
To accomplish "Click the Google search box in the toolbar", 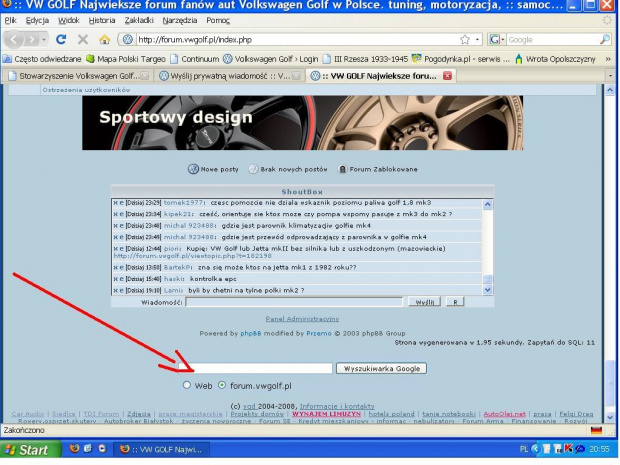I will coord(553,40).
